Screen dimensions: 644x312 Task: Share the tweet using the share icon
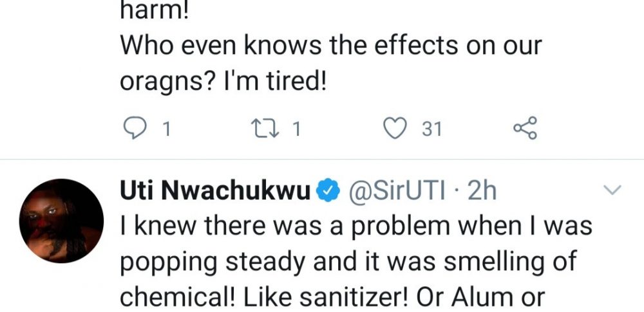524,129
